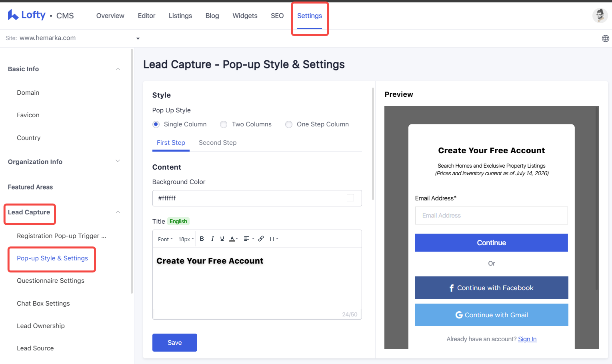Open the Font family dropdown
Viewport: 612px width, 364px height.
click(165, 239)
